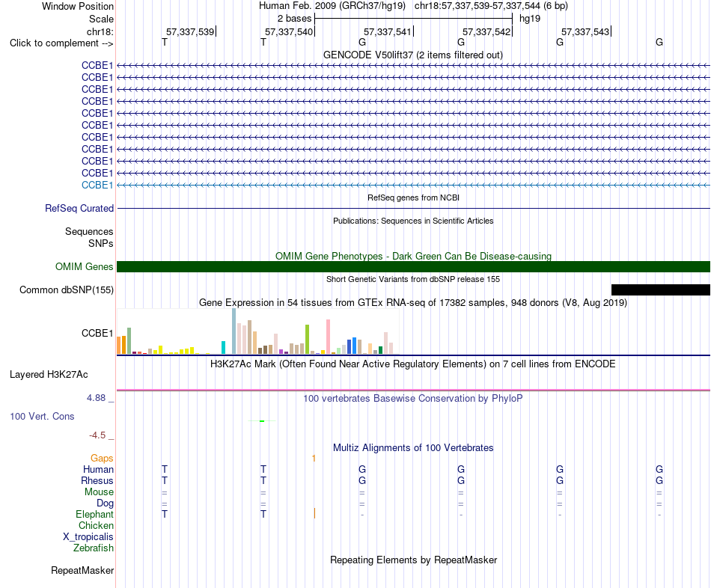Click the orange insertion bar in Elephant row

click(x=314, y=514)
